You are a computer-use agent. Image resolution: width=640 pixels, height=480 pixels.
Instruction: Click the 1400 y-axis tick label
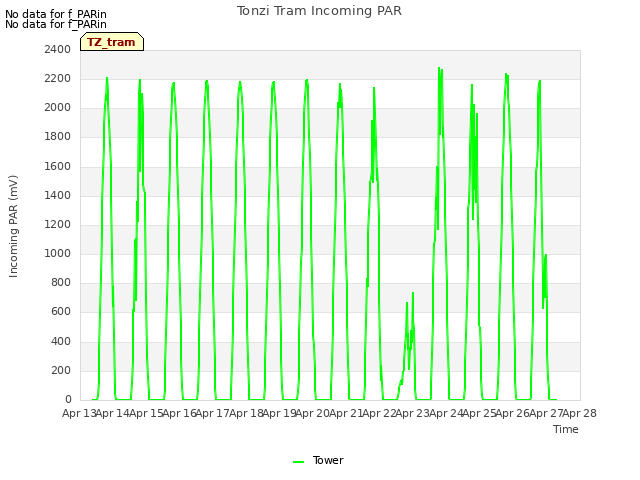click(58, 195)
